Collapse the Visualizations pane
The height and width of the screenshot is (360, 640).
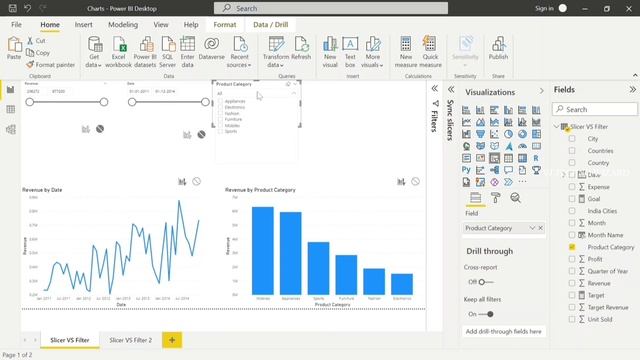point(542,91)
